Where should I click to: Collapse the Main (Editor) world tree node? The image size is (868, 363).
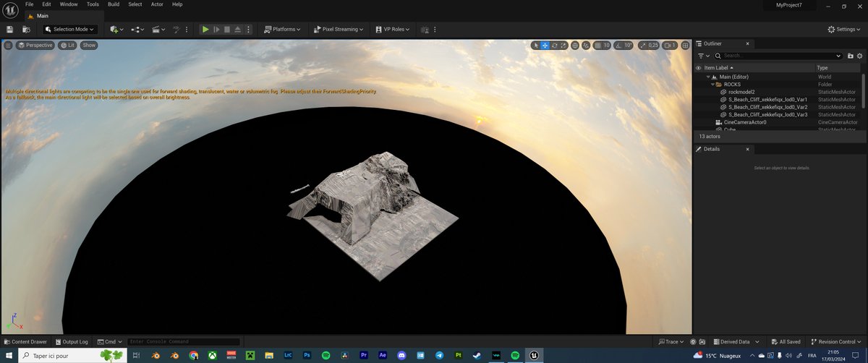[x=708, y=77]
